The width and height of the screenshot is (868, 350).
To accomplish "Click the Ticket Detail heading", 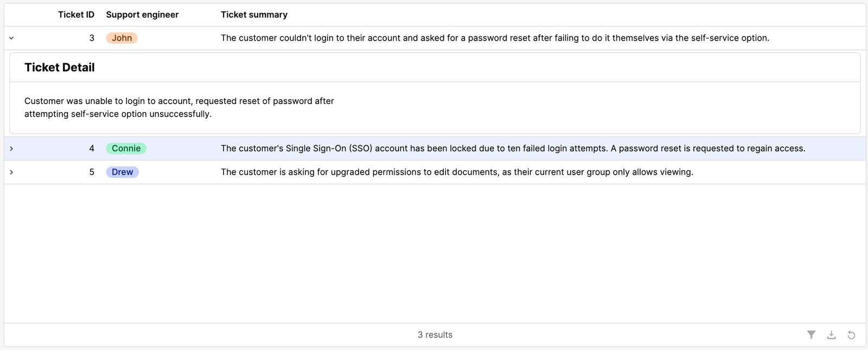I will [x=60, y=67].
